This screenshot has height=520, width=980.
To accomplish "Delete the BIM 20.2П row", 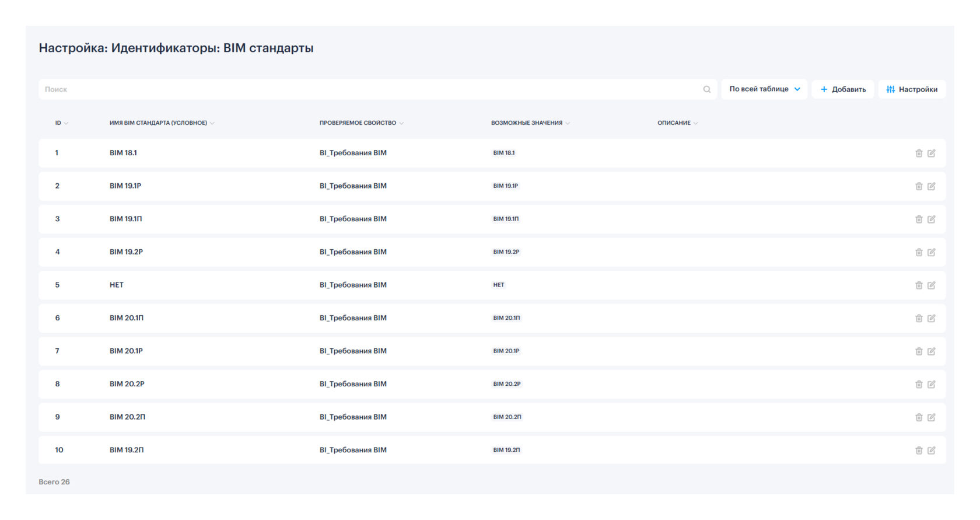I will click(919, 417).
